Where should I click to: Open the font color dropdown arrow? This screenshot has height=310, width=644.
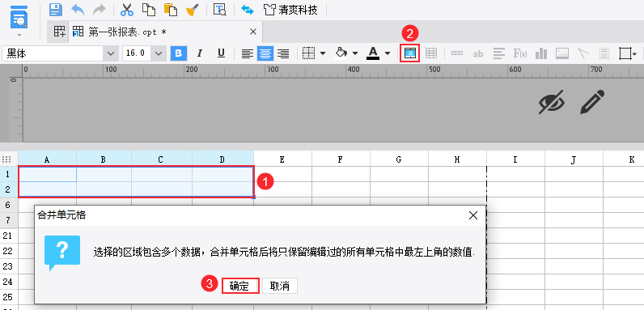pos(388,53)
